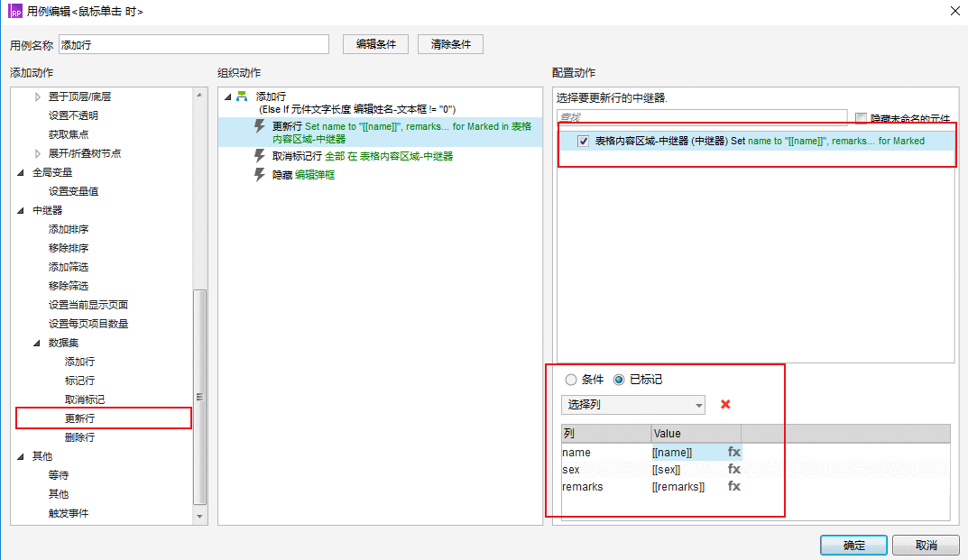Collapse the 中继器 group

21,210
